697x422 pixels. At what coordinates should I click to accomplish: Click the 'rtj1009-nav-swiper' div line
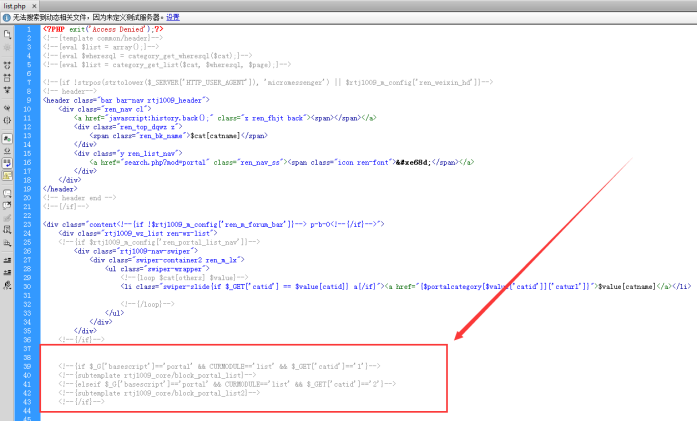click(x=136, y=251)
